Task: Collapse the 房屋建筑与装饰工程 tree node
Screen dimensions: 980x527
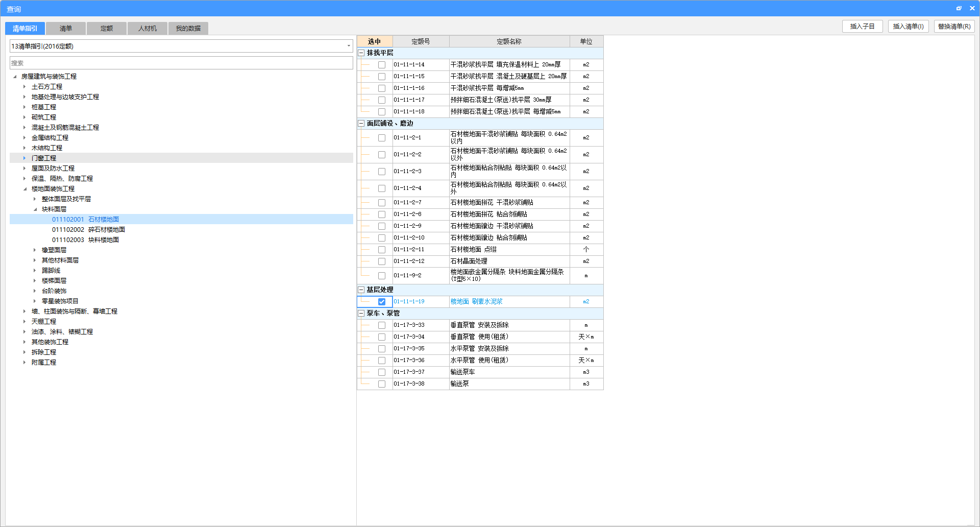Action: click(x=15, y=77)
